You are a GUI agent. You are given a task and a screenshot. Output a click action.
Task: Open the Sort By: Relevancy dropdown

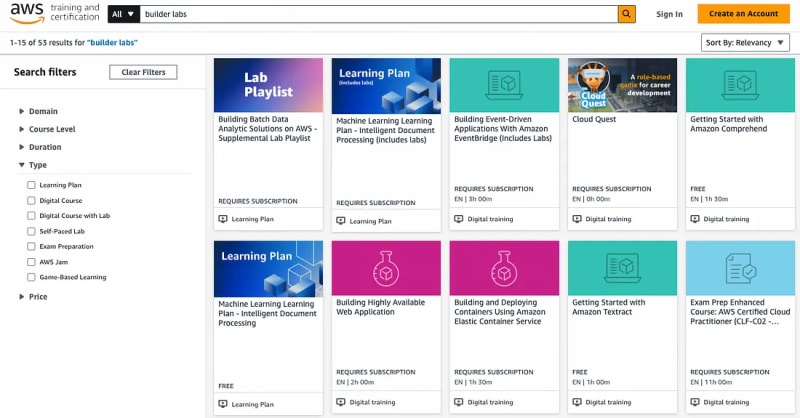[745, 42]
